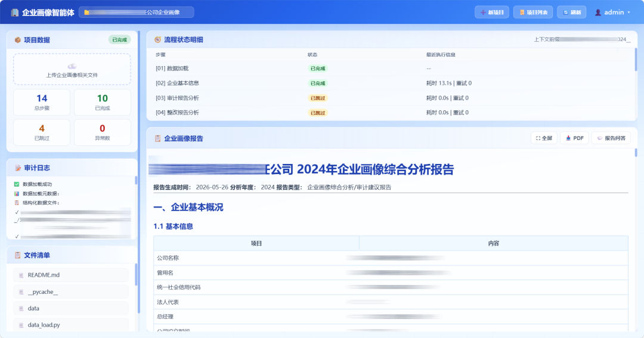Click the 最近执行信息 column header
Viewport: 644px width, 338px height.
441,55
